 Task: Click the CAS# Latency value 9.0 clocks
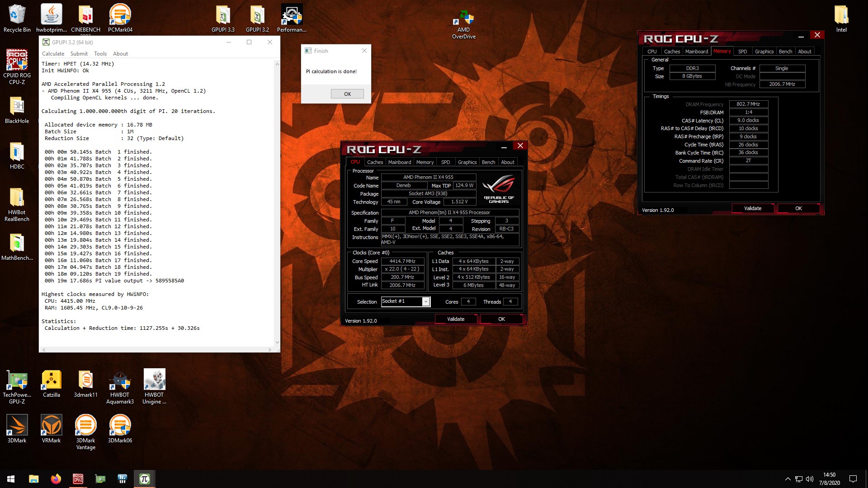(748, 120)
